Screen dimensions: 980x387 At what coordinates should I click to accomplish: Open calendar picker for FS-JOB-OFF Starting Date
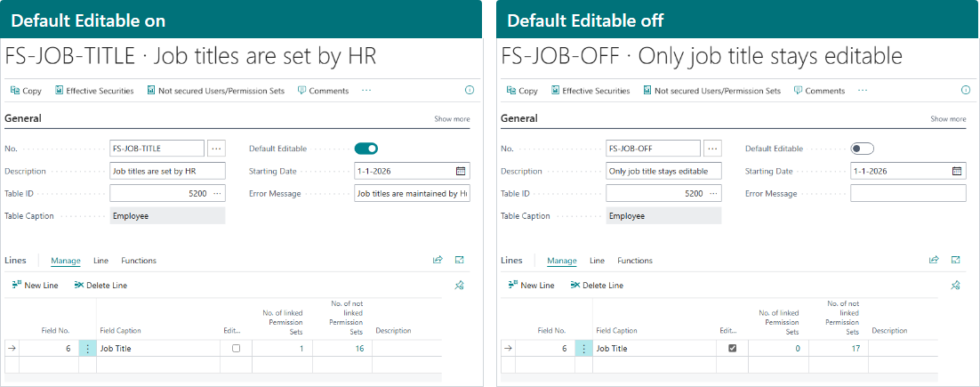pos(957,171)
